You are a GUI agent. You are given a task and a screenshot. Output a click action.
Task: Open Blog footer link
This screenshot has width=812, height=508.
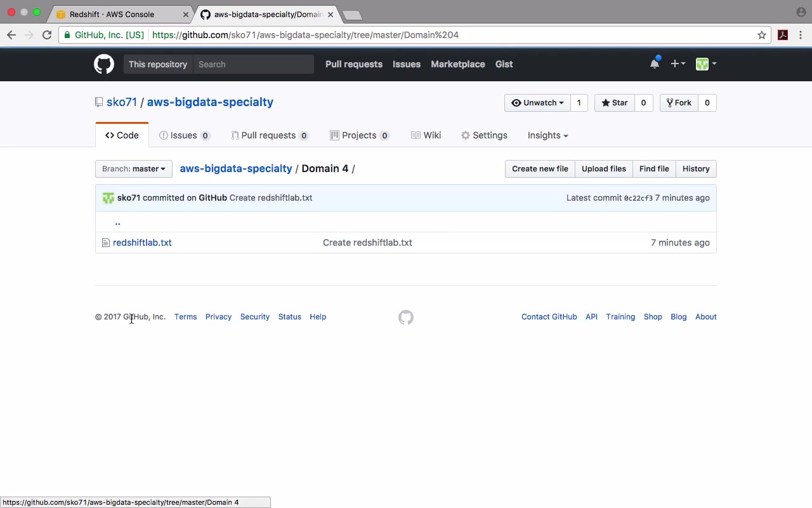679,317
